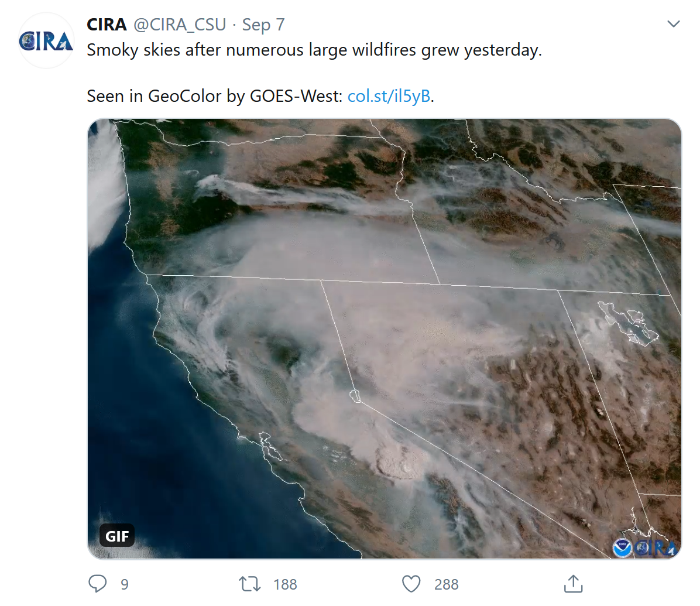This screenshot has width=700, height=606.
Task: Click the Sep 7 timestamp
Action: [263, 25]
